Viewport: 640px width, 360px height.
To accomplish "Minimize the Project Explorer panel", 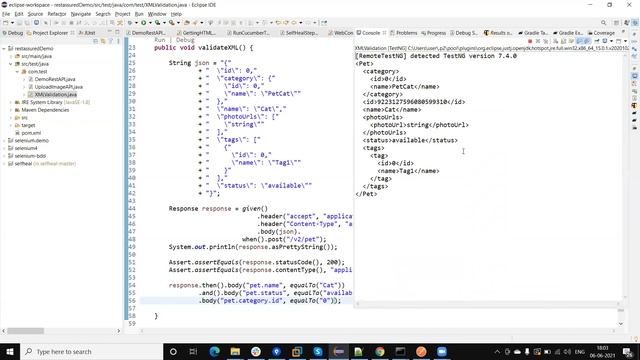I will (109, 32).
